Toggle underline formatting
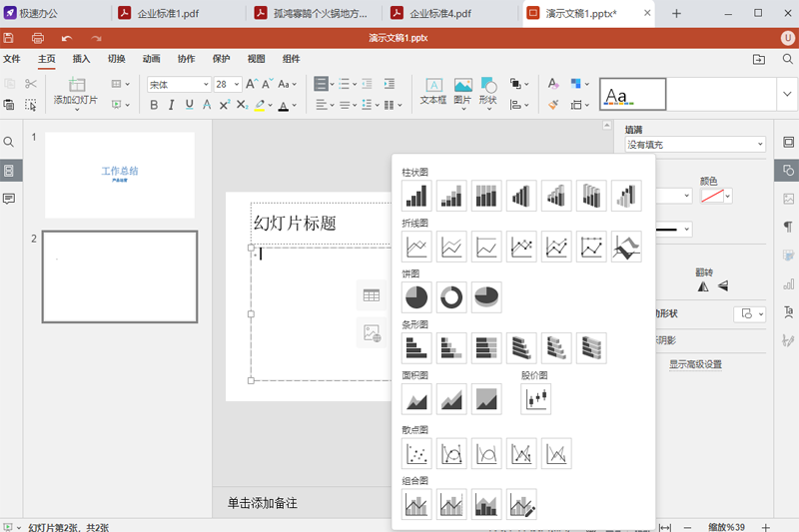The width and height of the screenshot is (799, 532). point(189,105)
